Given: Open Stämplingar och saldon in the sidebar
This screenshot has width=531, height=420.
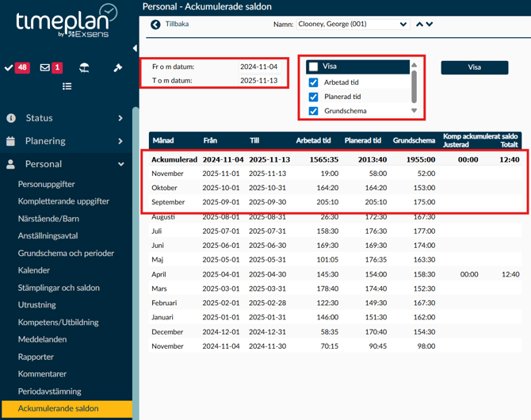Looking at the screenshot, I should tap(57, 288).
